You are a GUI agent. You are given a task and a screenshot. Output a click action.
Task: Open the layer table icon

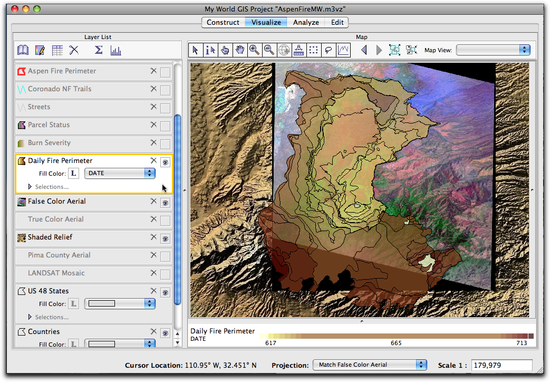click(57, 50)
